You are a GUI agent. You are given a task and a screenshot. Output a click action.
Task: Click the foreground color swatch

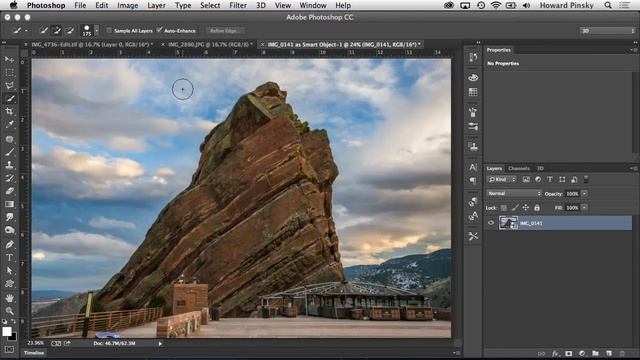click(7, 331)
